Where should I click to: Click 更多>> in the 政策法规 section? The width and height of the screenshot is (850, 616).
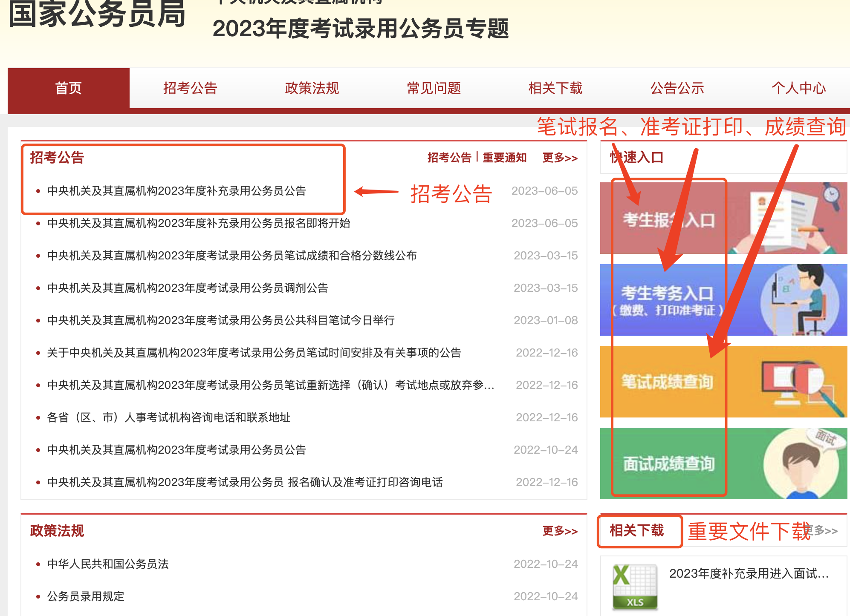[560, 531]
